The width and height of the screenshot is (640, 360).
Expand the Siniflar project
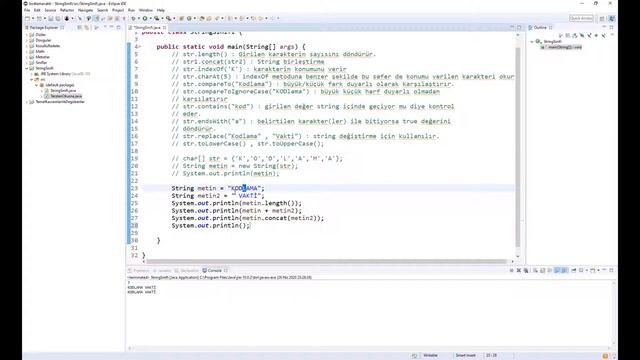click(x=27, y=62)
